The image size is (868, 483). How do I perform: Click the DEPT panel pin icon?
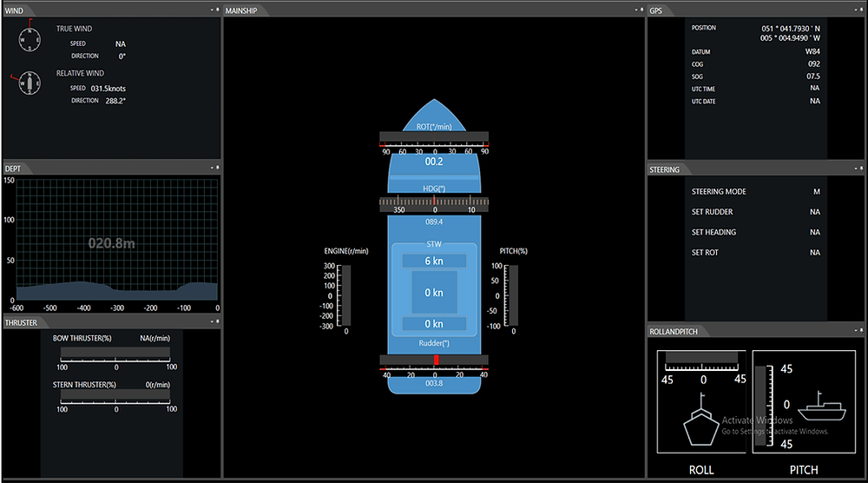218,168
